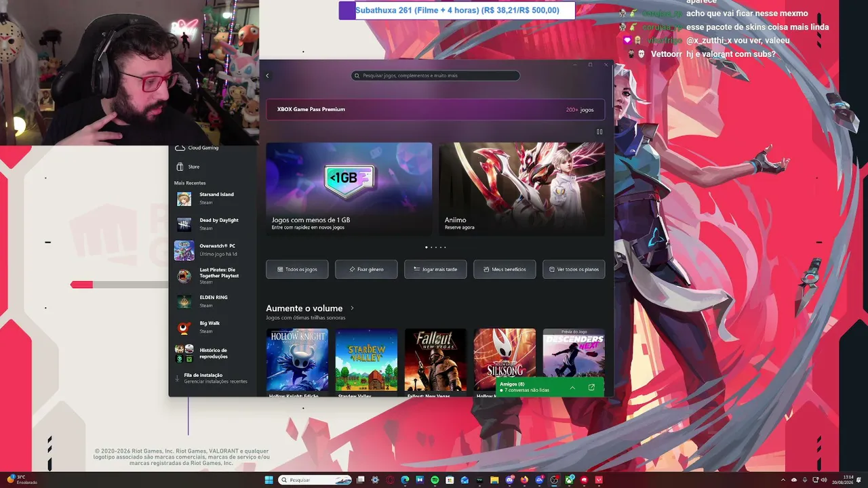Viewport: 868px width, 488px height.
Task: Go back with the Xbox app back arrow
Action: click(267, 76)
